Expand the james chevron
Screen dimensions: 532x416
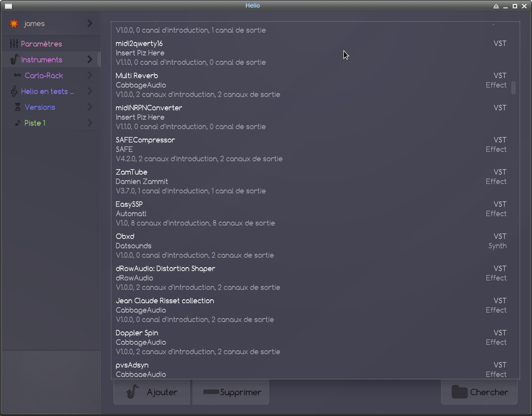[x=90, y=23]
